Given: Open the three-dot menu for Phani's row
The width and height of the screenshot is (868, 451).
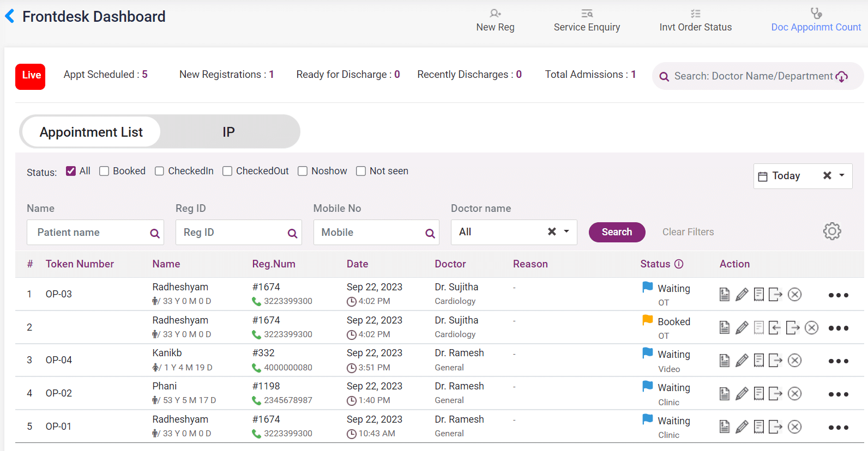Looking at the screenshot, I should (x=838, y=394).
